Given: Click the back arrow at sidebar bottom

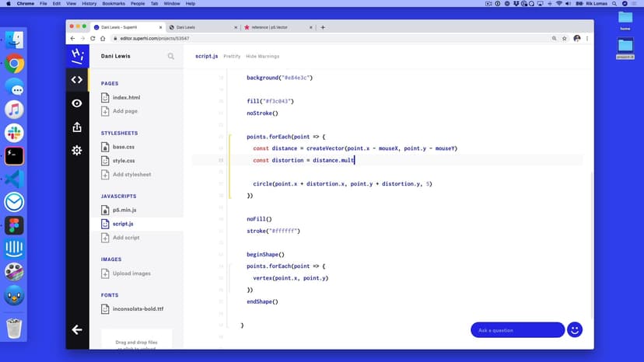Looking at the screenshot, I should pyautogui.click(x=76, y=329).
